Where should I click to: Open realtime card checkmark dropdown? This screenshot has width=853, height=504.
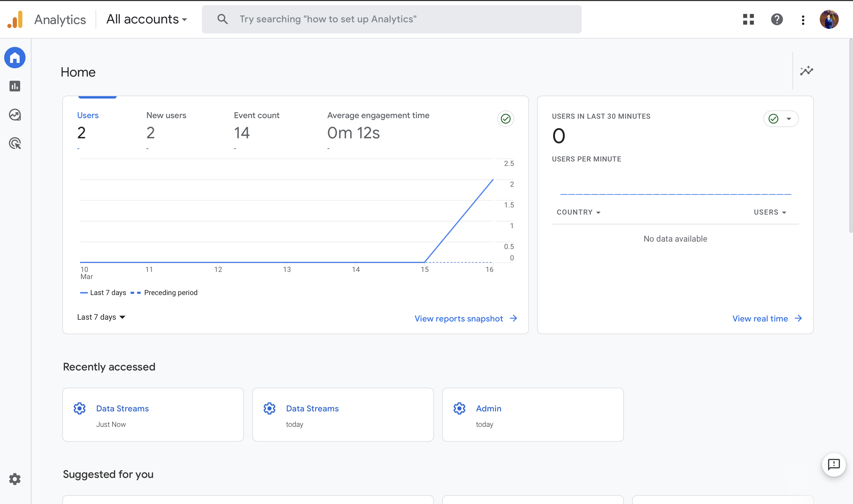[x=781, y=119]
